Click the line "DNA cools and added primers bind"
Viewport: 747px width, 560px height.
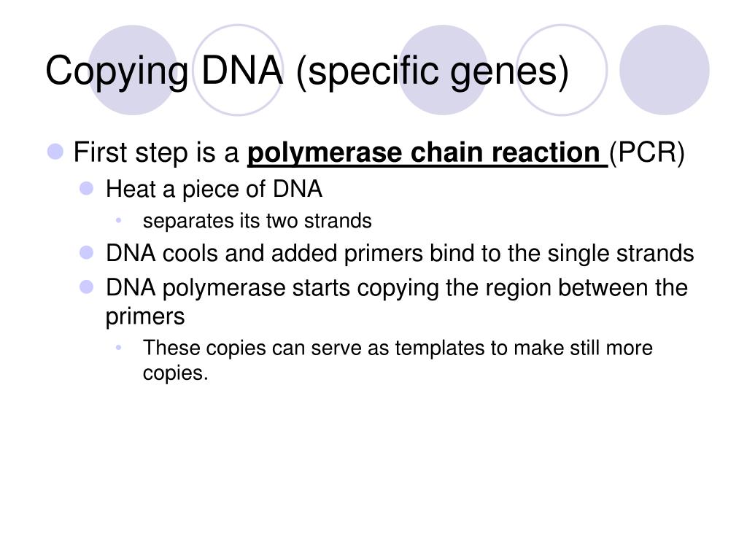[400, 253]
